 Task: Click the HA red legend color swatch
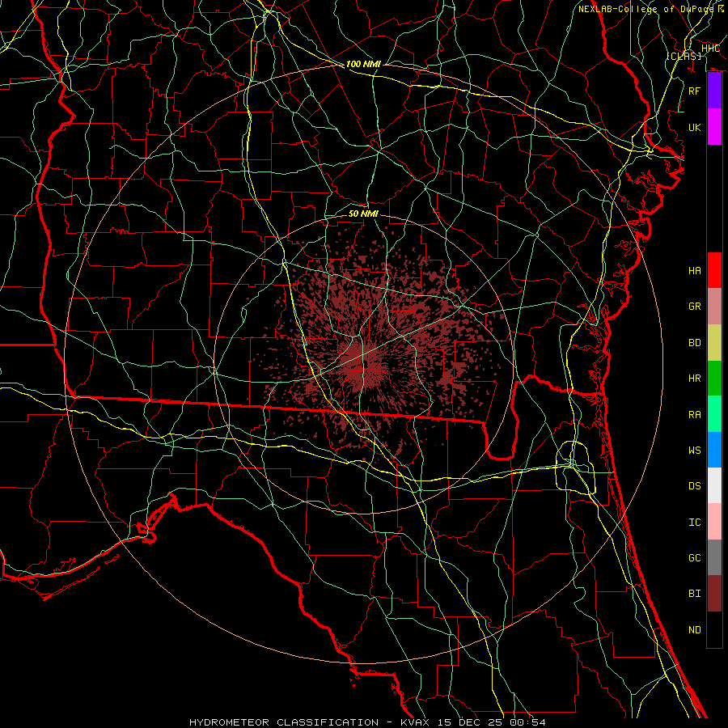point(714,270)
